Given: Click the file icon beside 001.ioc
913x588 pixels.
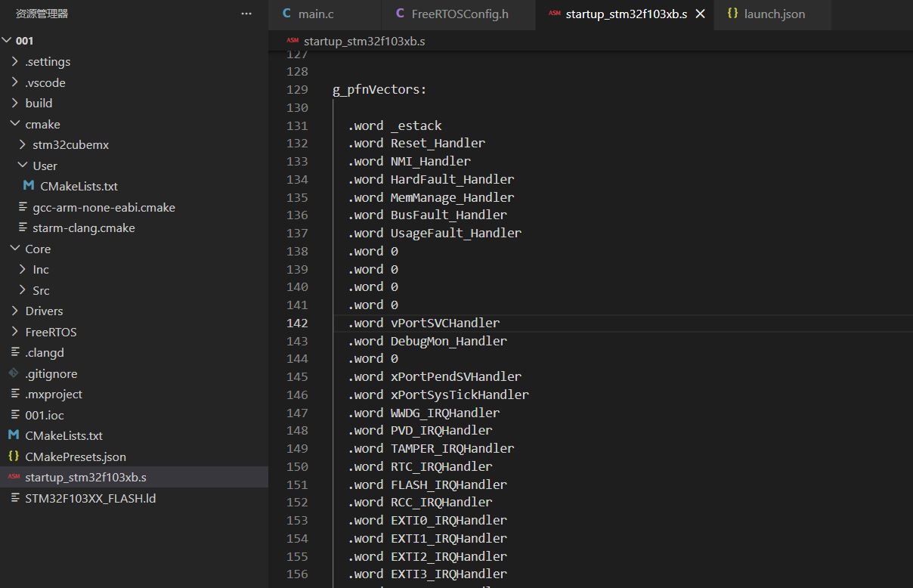Looking at the screenshot, I should [16, 415].
